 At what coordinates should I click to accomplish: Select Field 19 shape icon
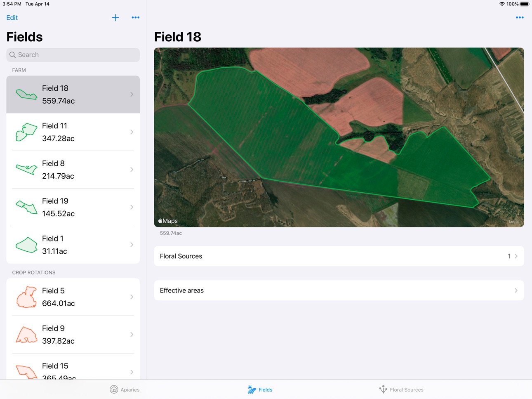pyautogui.click(x=26, y=207)
